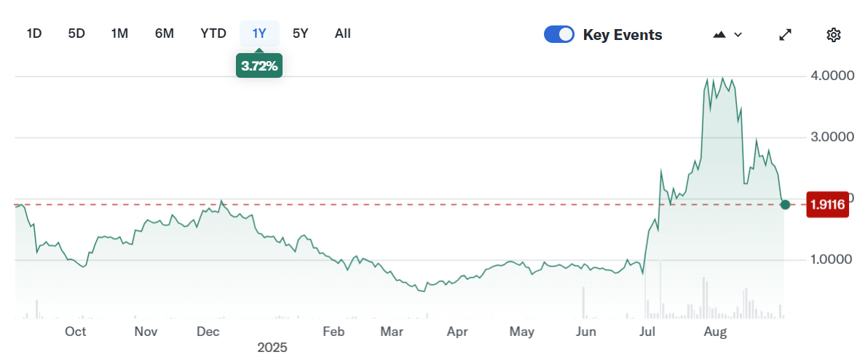Click the active 1Y range tab
868x360 pixels.
259,33
